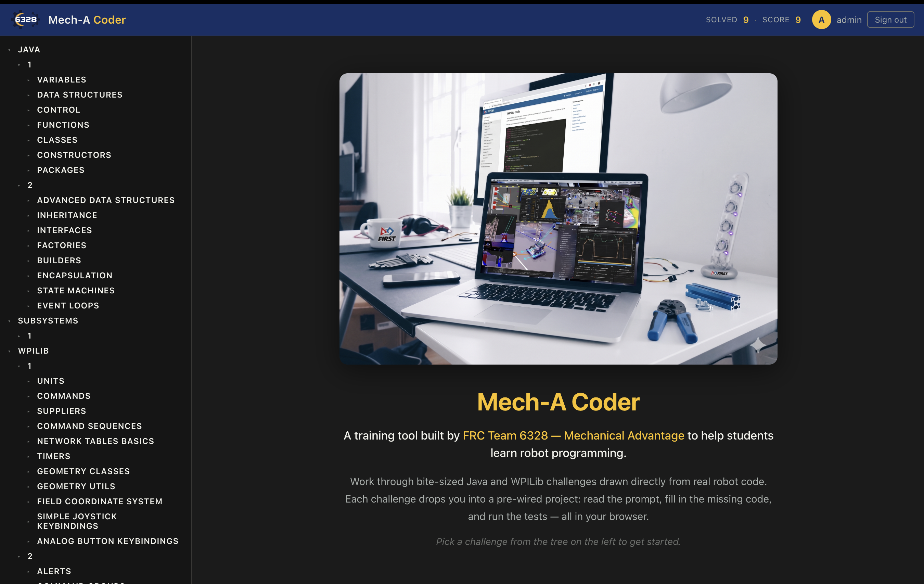Open the COMMANDS category
Screen dimensions: 924x584
(x=64, y=396)
